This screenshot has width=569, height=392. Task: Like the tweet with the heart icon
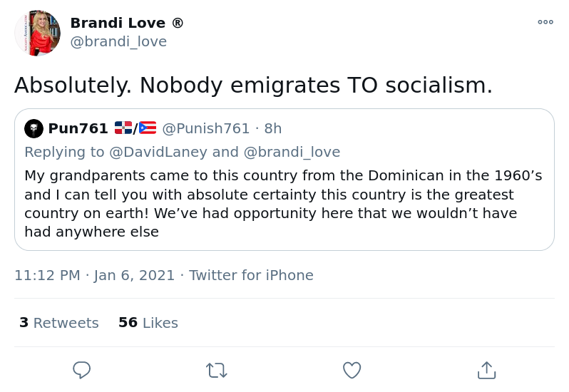click(x=352, y=370)
